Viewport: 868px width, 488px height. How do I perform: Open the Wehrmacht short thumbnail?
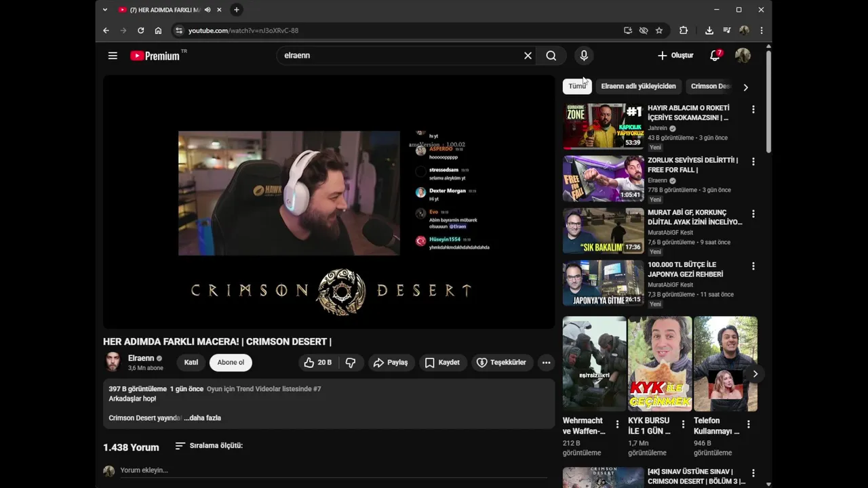(x=595, y=363)
